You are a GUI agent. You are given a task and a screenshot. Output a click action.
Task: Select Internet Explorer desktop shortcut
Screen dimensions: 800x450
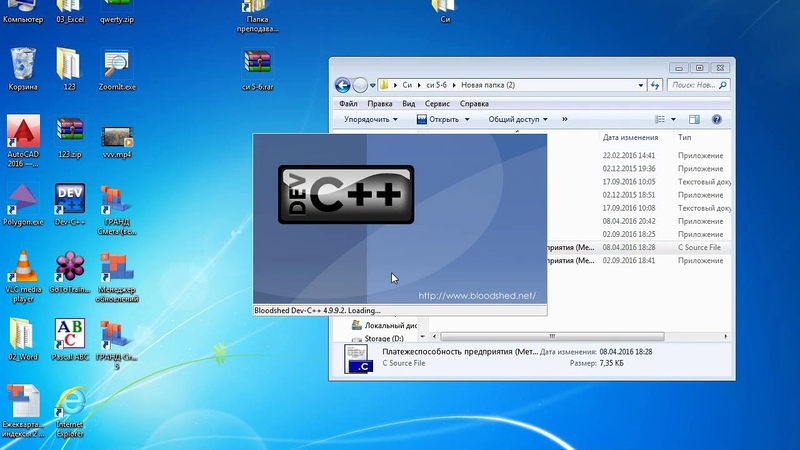[70, 411]
